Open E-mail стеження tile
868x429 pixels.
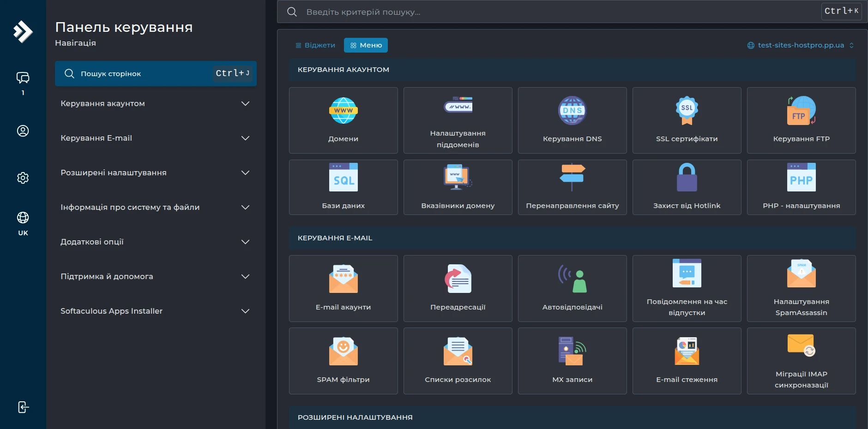coord(687,361)
